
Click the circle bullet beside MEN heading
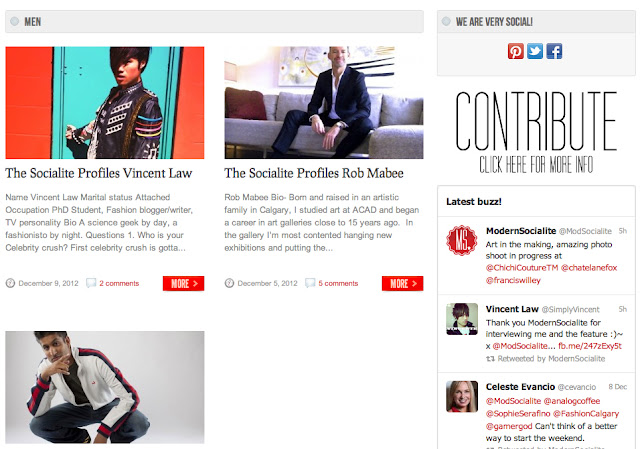(x=15, y=21)
